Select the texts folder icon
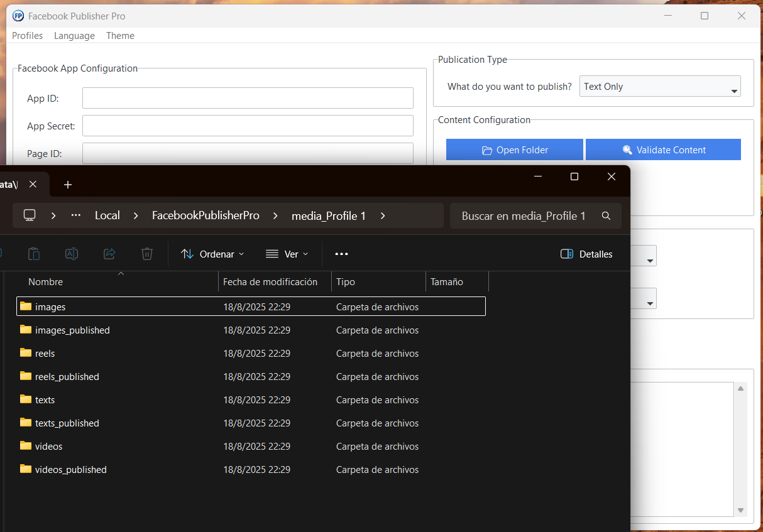Screen dimensions: 763x532 click(x=26, y=399)
